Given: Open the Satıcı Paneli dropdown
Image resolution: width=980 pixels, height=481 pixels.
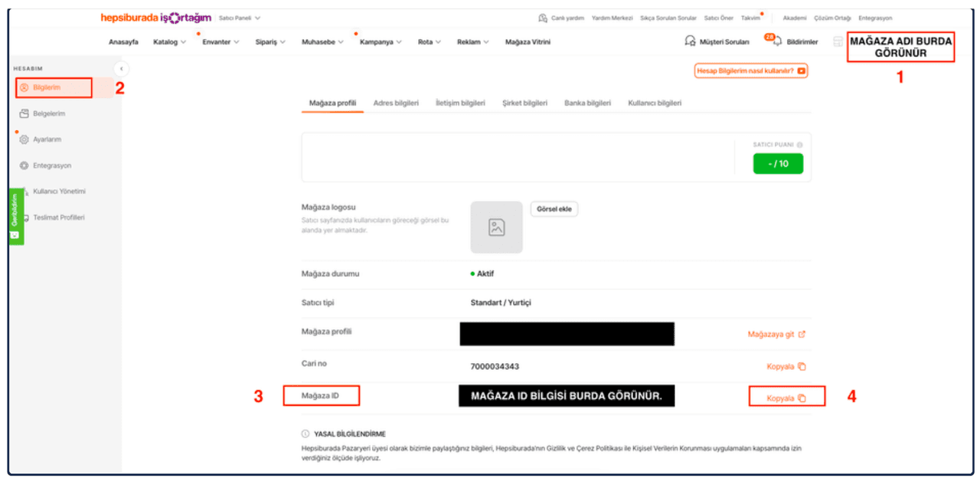Looking at the screenshot, I should tap(240, 18).
